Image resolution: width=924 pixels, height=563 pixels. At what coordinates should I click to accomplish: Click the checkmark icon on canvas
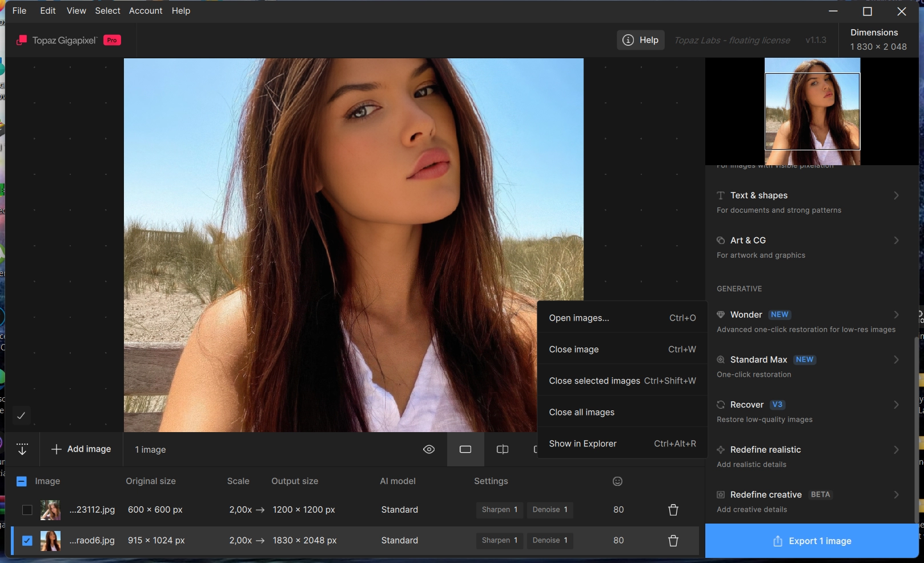tap(21, 416)
